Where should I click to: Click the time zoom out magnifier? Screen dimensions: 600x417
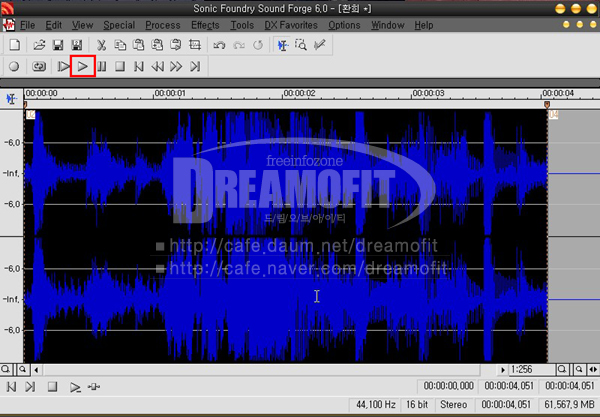tap(579, 369)
